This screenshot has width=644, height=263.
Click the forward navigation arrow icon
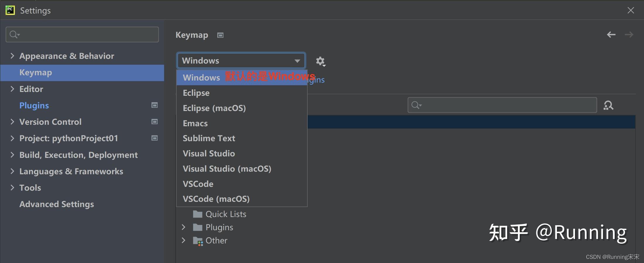629,35
